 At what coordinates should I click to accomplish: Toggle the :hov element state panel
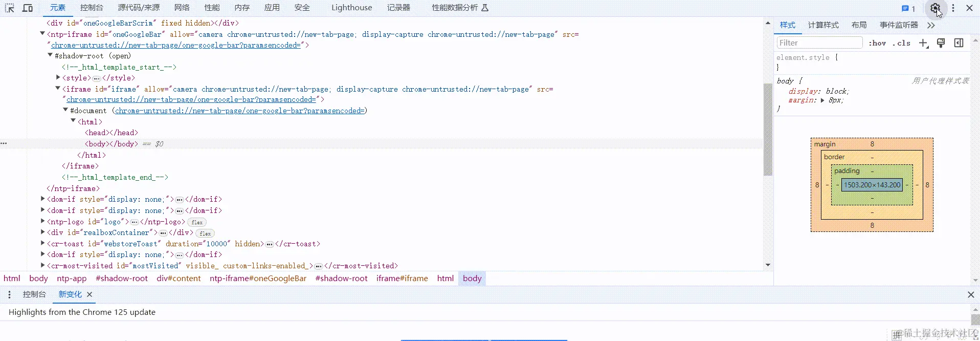point(877,43)
